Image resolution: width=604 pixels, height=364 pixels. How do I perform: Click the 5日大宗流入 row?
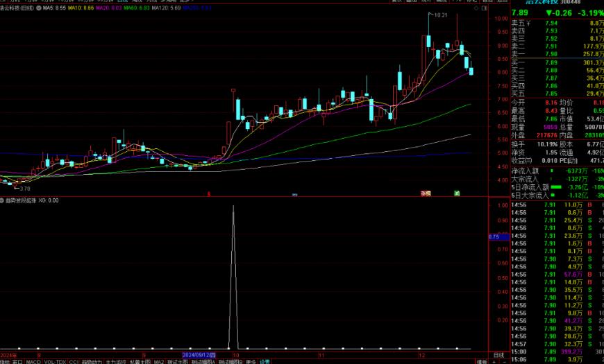557,196
